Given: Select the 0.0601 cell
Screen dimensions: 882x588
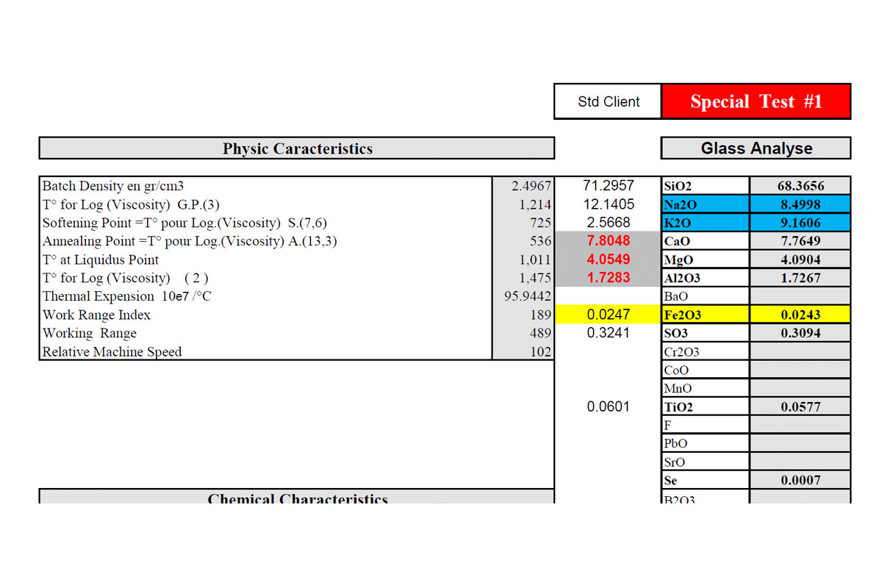Looking at the screenshot, I should point(608,406).
